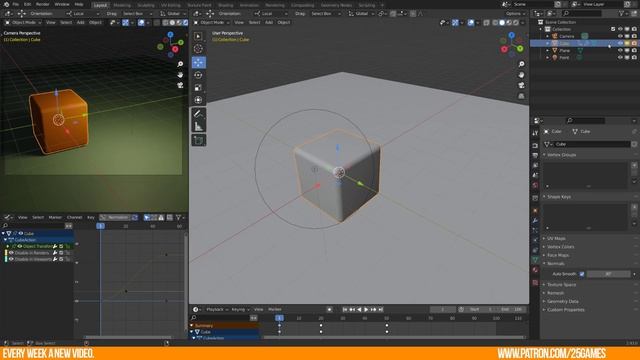Open Modifier wrench properties tab
The width and height of the screenshot is (640, 360).
coord(535,221)
